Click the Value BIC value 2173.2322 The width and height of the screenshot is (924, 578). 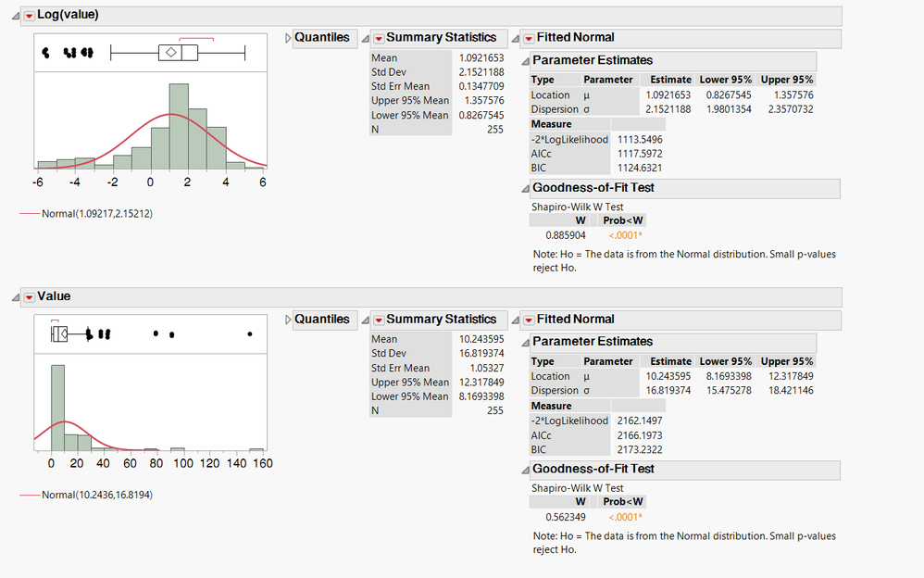(640, 450)
